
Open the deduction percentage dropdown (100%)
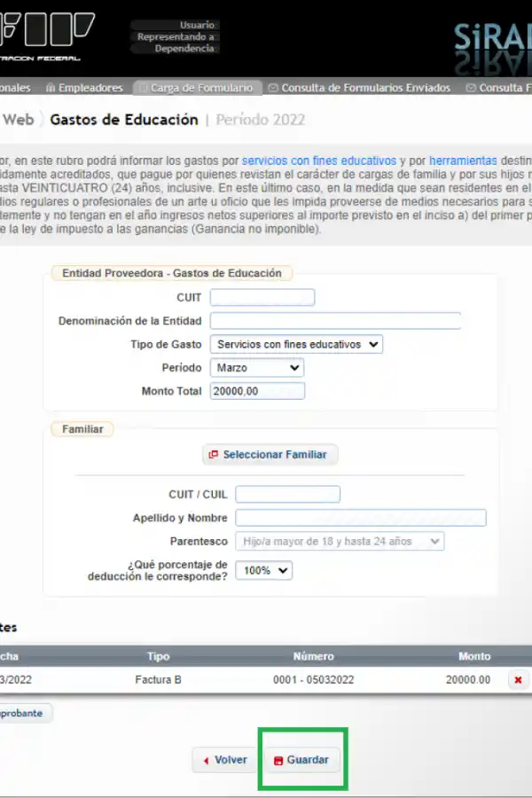point(263,570)
